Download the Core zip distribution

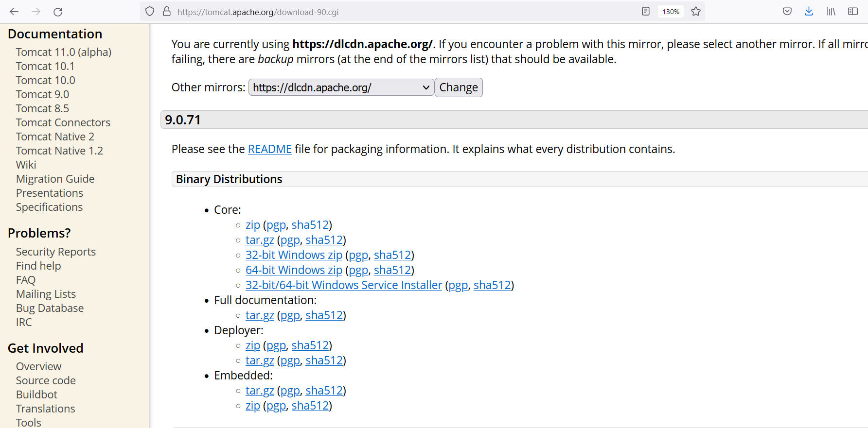[253, 225]
